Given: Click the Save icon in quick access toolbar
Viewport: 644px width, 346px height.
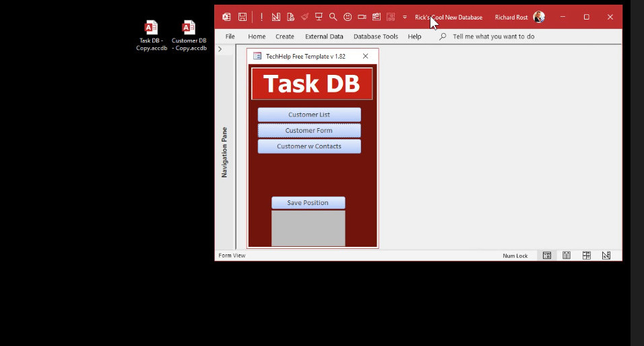Looking at the screenshot, I should pyautogui.click(x=242, y=17).
